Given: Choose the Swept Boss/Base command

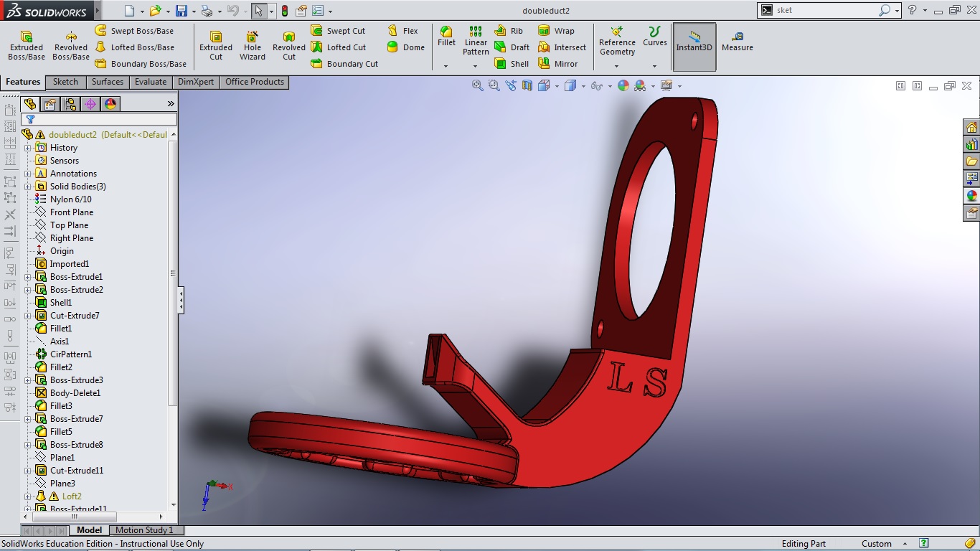Looking at the screenshot, I should click(x=134, y=31).
